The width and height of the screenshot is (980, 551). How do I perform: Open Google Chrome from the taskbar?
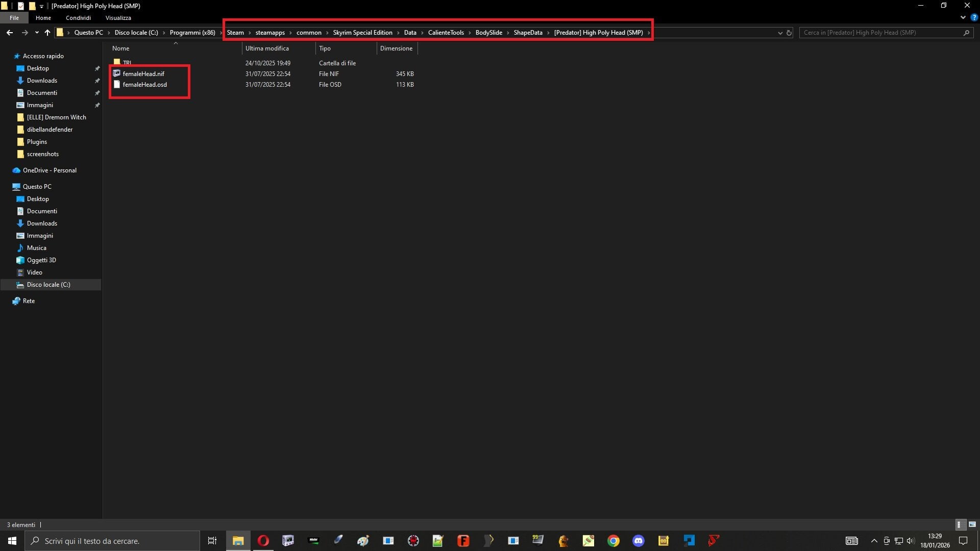pyautogui.click(x=614, y=541)
